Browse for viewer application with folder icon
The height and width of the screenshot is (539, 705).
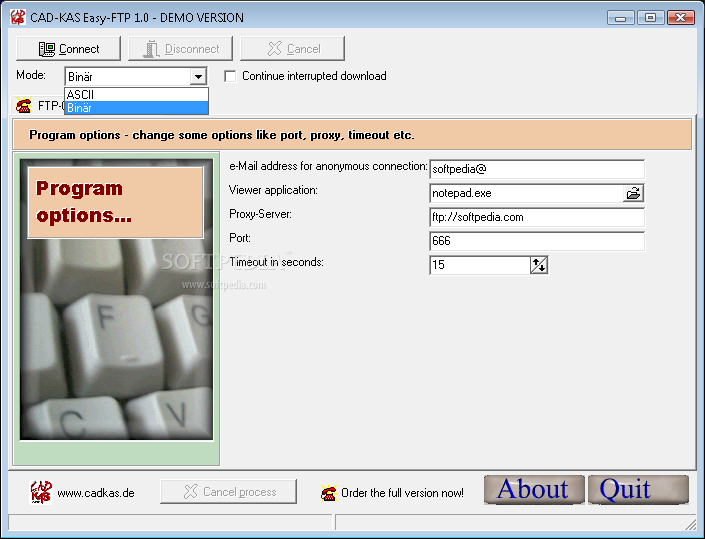click(633, 193)
